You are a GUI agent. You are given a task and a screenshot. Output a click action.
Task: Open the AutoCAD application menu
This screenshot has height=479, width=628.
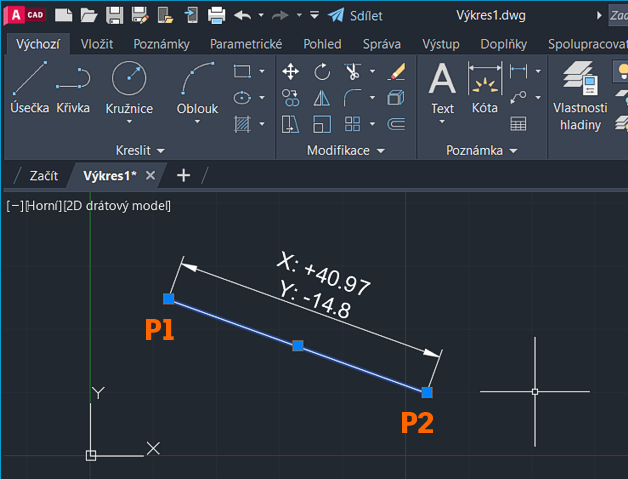tap(25, 16)
